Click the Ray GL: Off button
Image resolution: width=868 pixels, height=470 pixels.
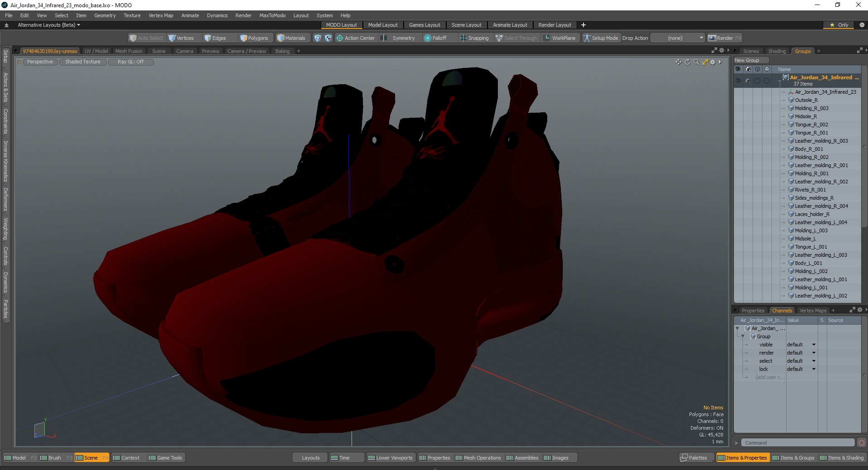click(x=131, y=62)
